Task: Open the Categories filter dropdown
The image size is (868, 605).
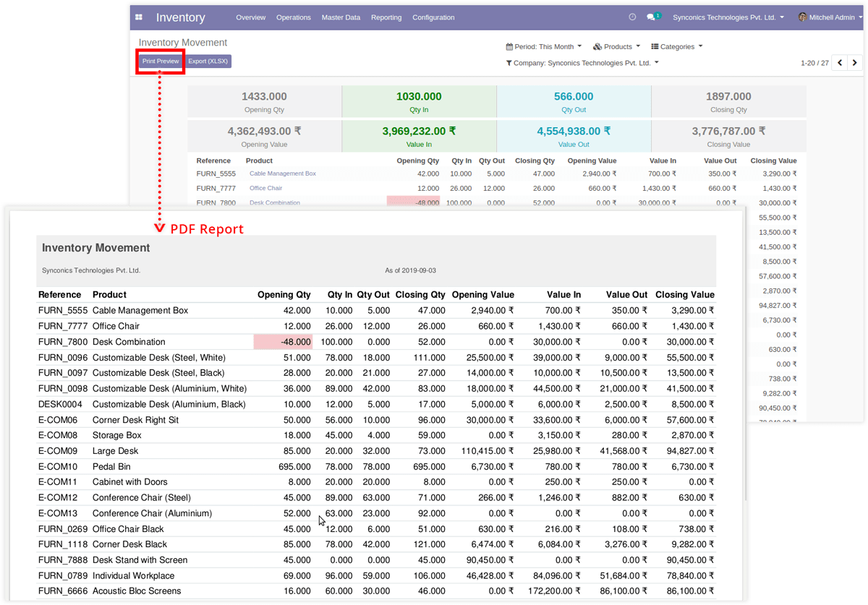Action: coord(676,47)
